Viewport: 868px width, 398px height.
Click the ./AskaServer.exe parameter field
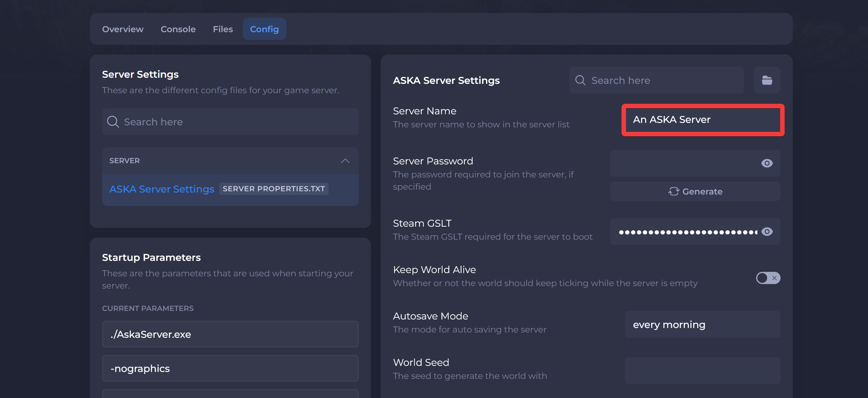(230, 334)
